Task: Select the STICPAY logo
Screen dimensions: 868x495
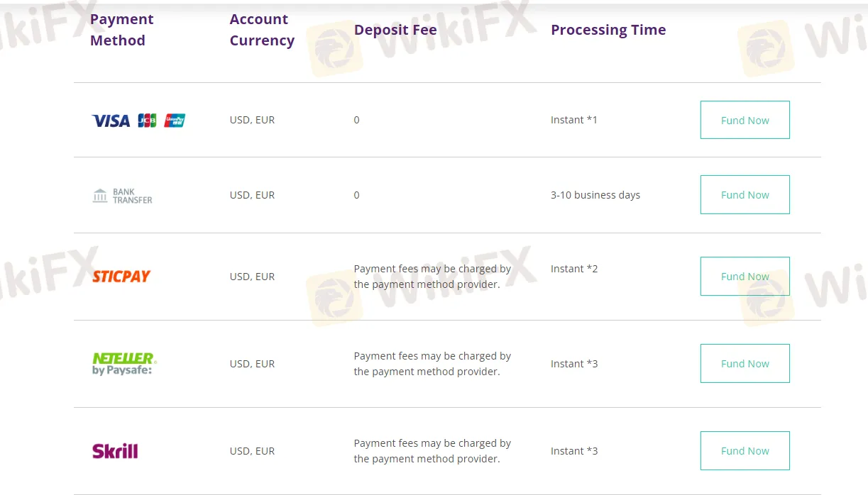Action: coord(121,276)
